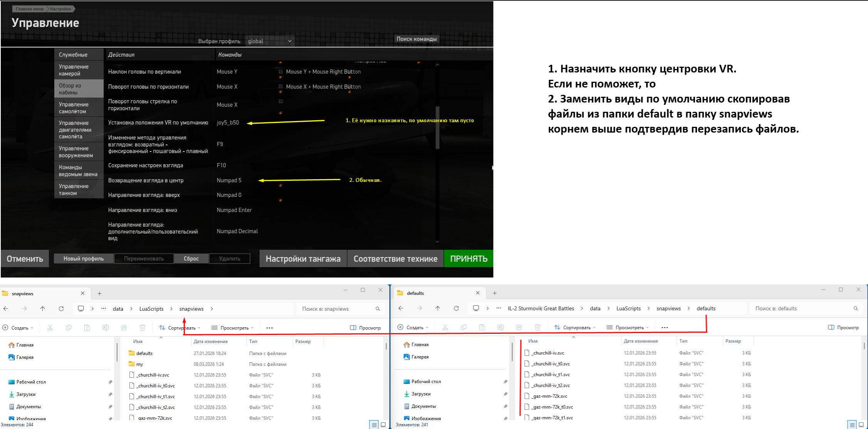Go up one folder in defaults window

[438, 308]
